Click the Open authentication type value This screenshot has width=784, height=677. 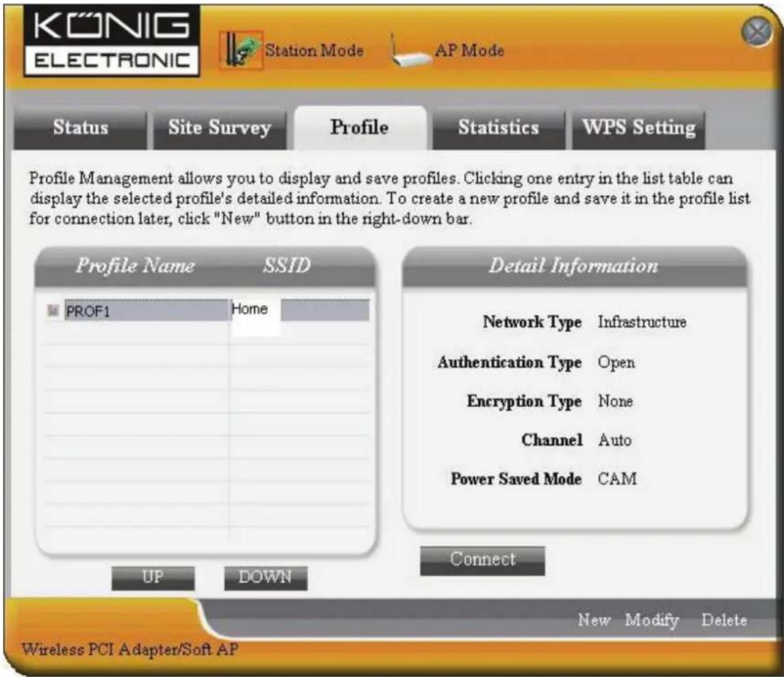616,362
